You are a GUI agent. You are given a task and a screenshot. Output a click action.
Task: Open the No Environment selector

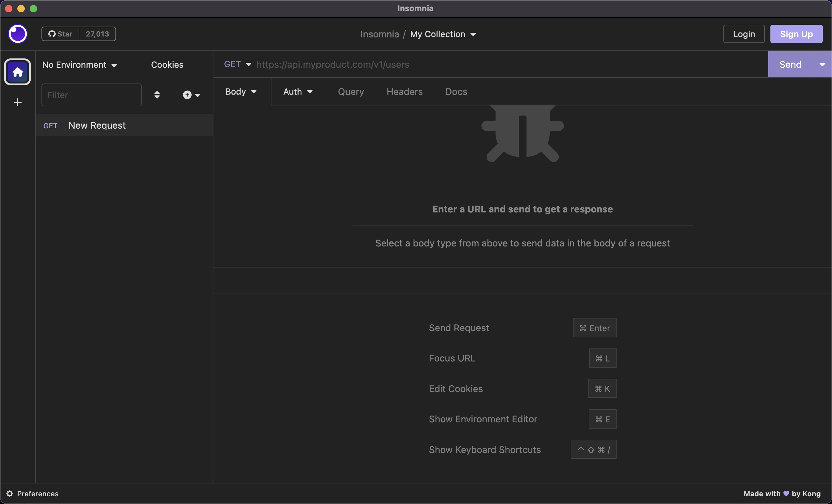coord(80,65)
